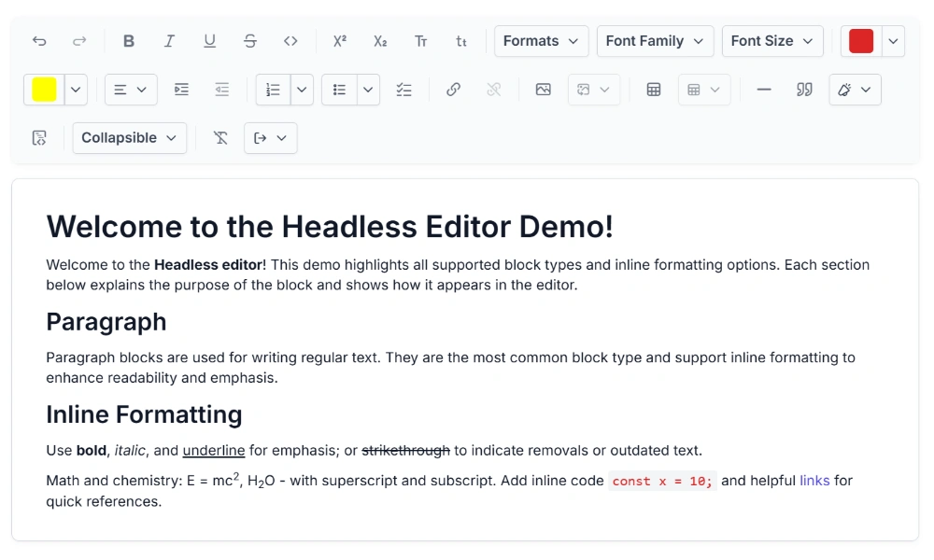Click the sentence starting 'Paragraph blocks are used'
The image size is (934, 560).
coord(450,367)
